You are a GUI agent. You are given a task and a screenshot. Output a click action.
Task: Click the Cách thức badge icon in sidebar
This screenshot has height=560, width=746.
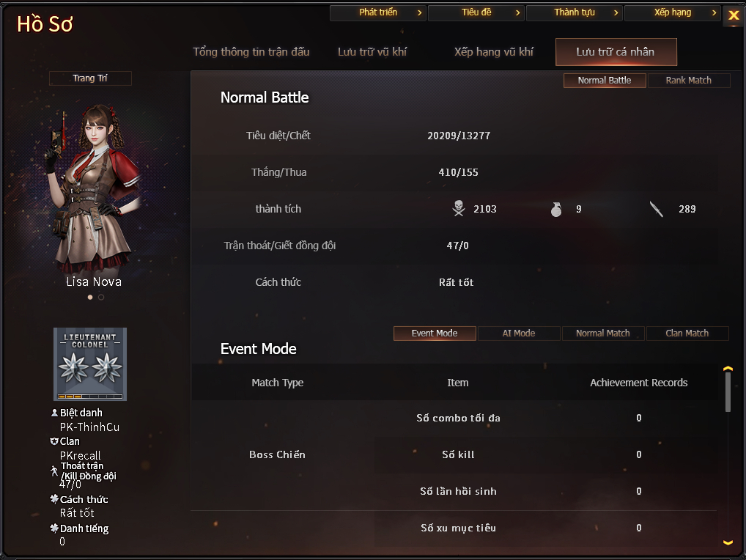(54, 498)
